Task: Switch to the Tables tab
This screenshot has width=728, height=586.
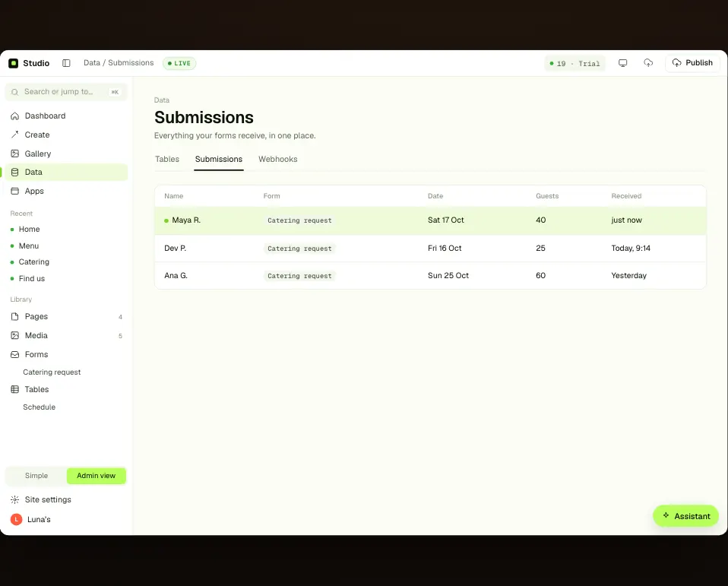Action: pyautogui.click(x=167, y=160)
